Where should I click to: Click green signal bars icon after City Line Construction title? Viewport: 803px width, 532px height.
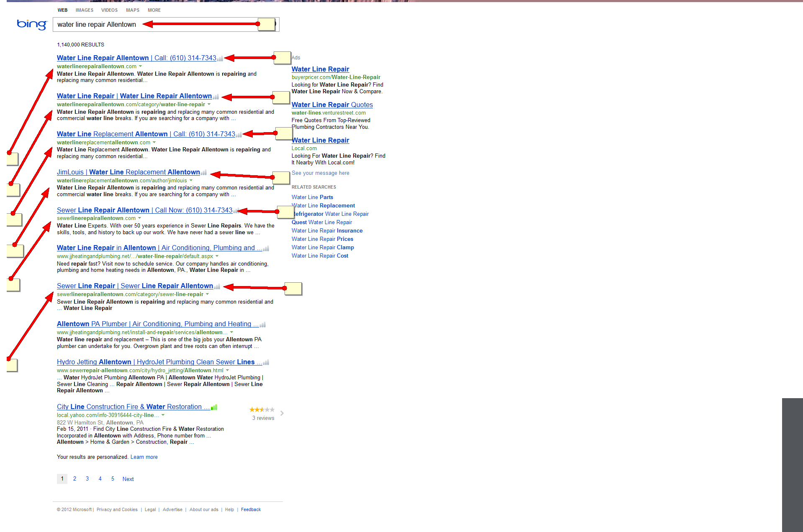point(214,407)
